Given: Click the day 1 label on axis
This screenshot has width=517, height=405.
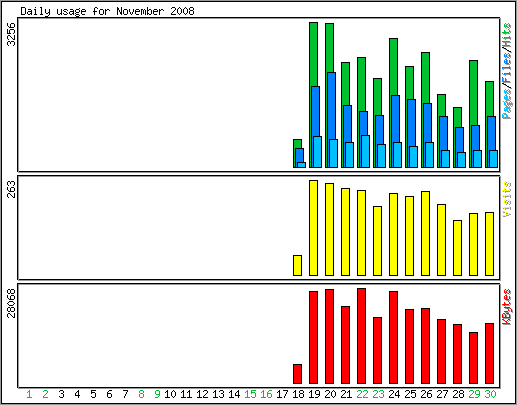Looking at the screenshot, I should pyautogui.click(x=29, y=394).
